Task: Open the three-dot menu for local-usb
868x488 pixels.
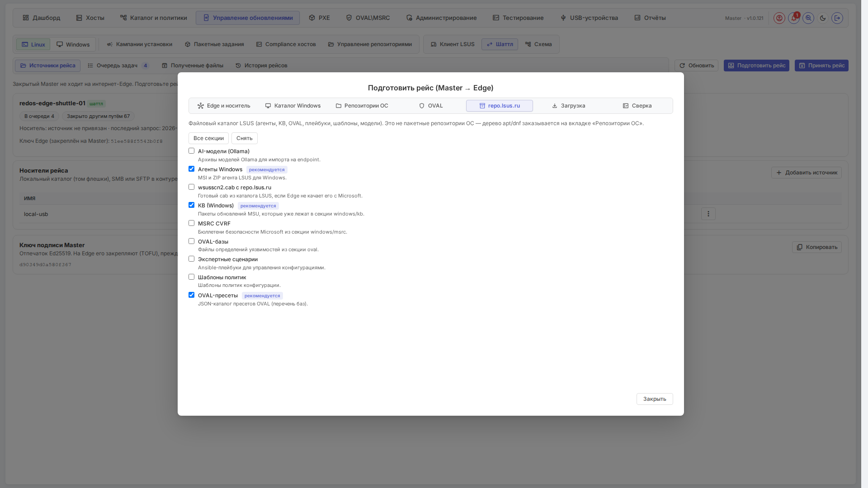Action: pyautogui.click(x=708, y=214)
